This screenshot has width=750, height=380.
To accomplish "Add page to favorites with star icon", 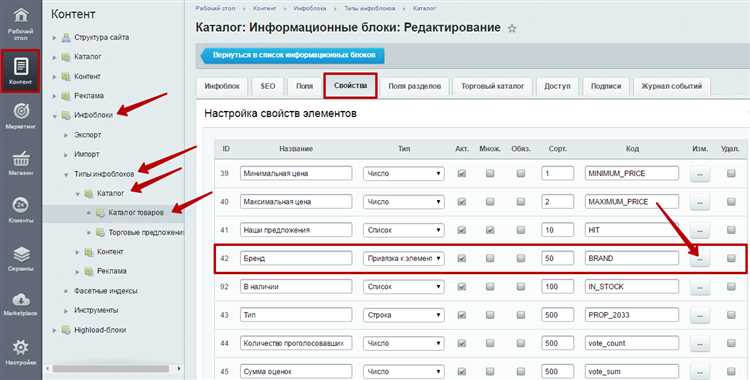I will (512, 28).
